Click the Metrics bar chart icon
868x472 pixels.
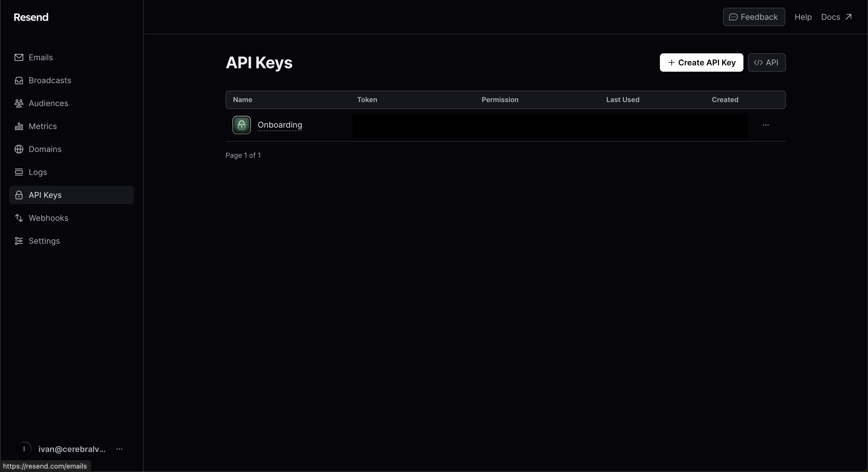click(19, 126)
